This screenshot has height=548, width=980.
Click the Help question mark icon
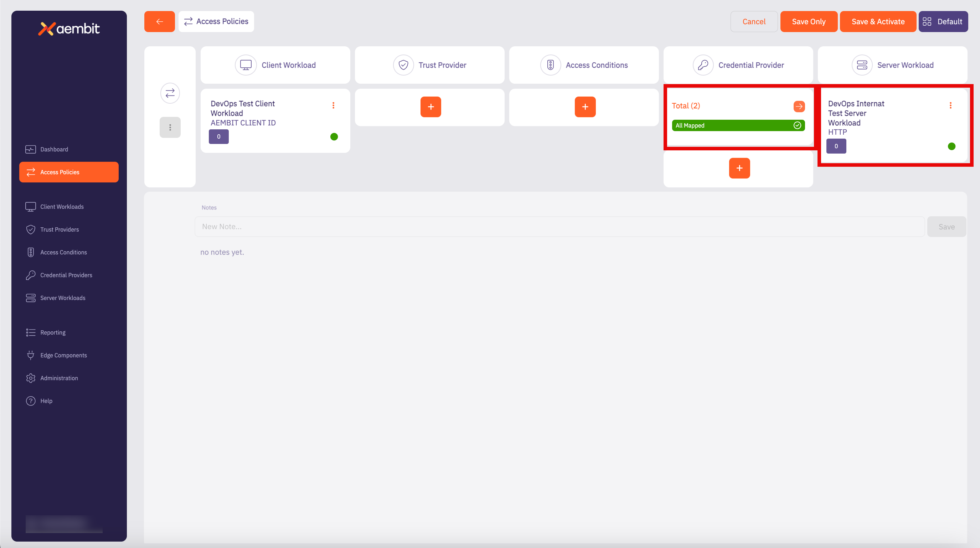click(x=30, y=401)
